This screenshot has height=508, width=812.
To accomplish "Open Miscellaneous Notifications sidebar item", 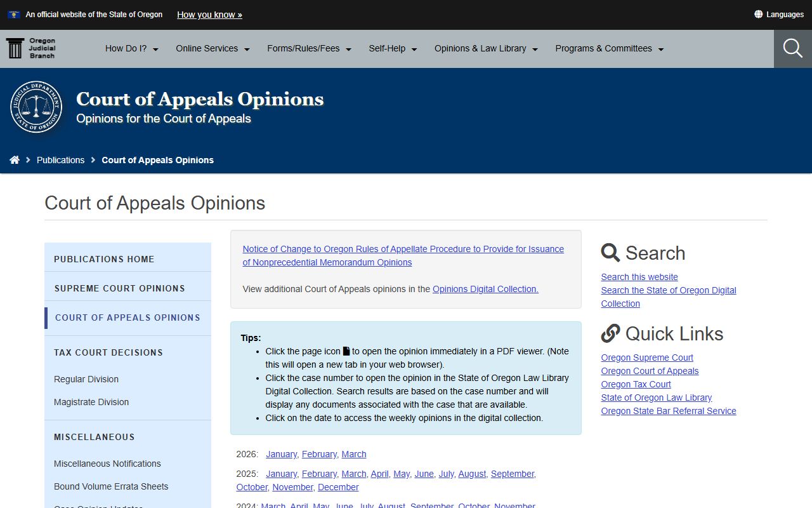I will coord(107,464).
